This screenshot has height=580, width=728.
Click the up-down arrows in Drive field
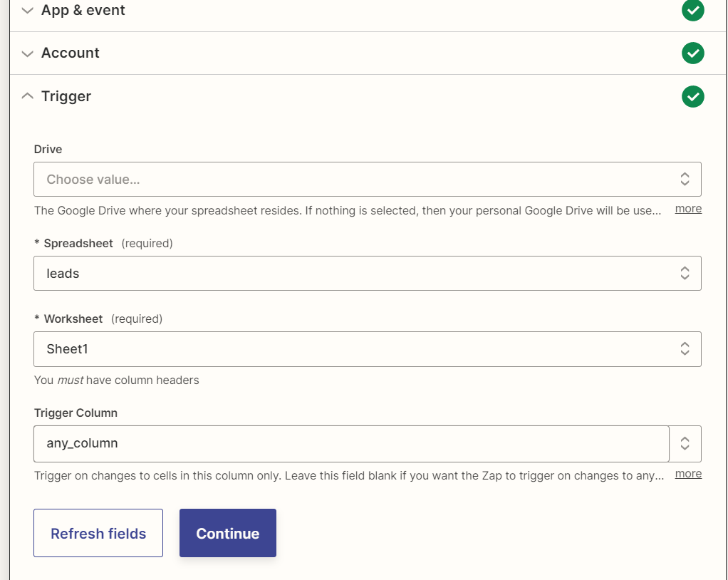[684, 180]
